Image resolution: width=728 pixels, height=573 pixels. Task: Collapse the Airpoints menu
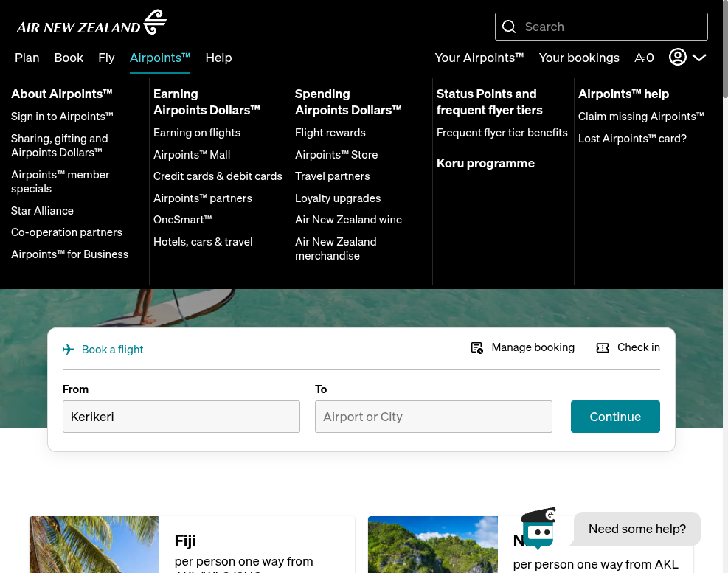pyautogui.click(x=160, y=58)
